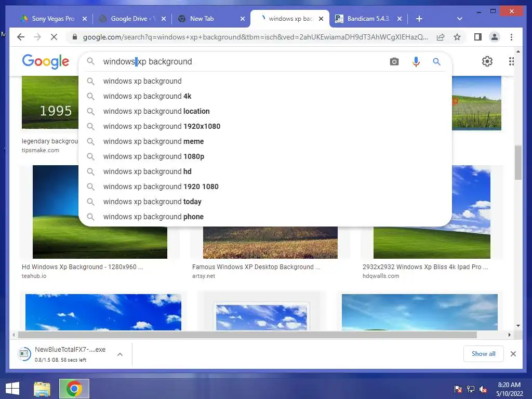
Task: Close the downloads bar
Action: [513, 354]
